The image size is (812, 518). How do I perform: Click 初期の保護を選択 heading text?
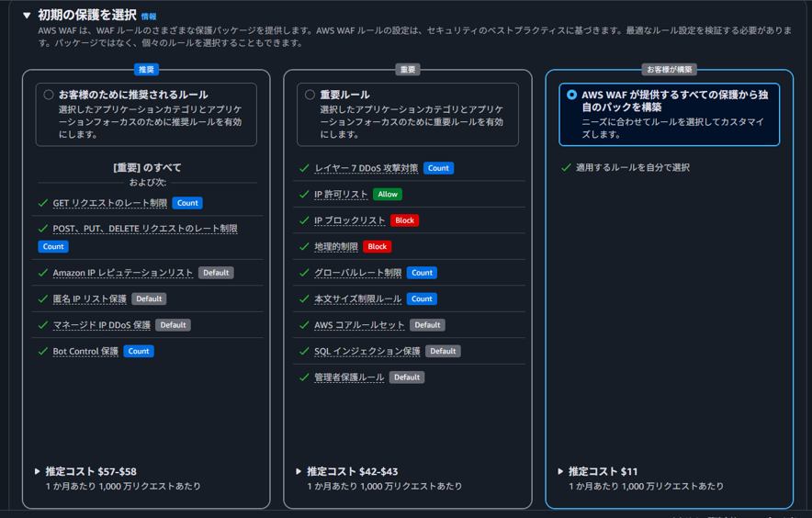click(x=87, y=15)
